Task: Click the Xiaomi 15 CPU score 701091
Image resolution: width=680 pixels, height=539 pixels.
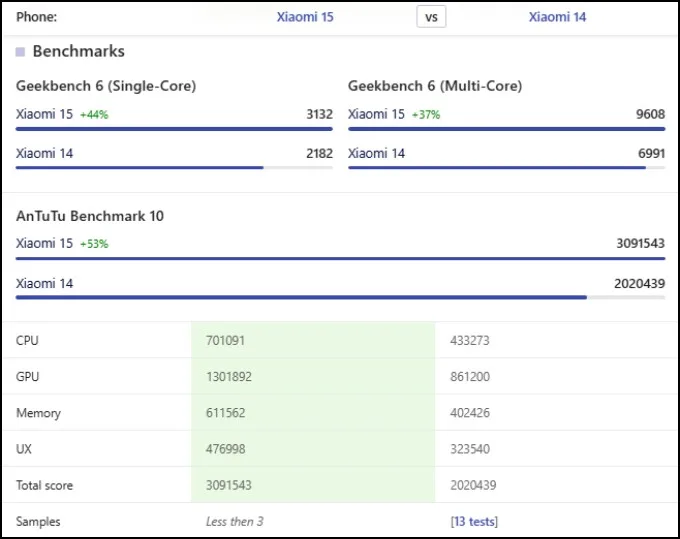Action: tap(225, 340)
